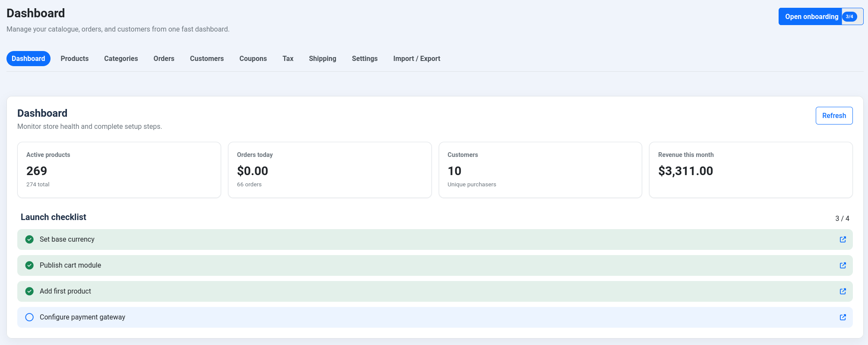The height and width of the screenshot is (345, 868).
Task: Click green checkmark beside Publish cart module
Action: tap(29, 265)
